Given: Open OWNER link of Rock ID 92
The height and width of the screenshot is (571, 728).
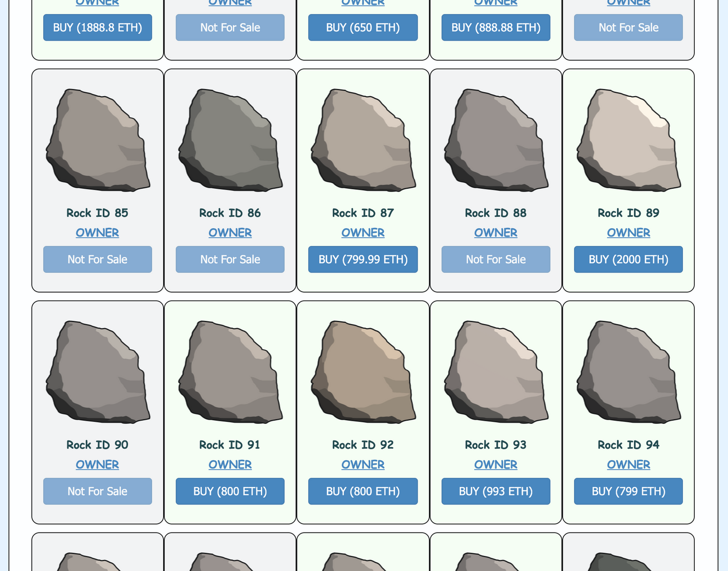Looking at the screenshot, I should tap(363, 465).
